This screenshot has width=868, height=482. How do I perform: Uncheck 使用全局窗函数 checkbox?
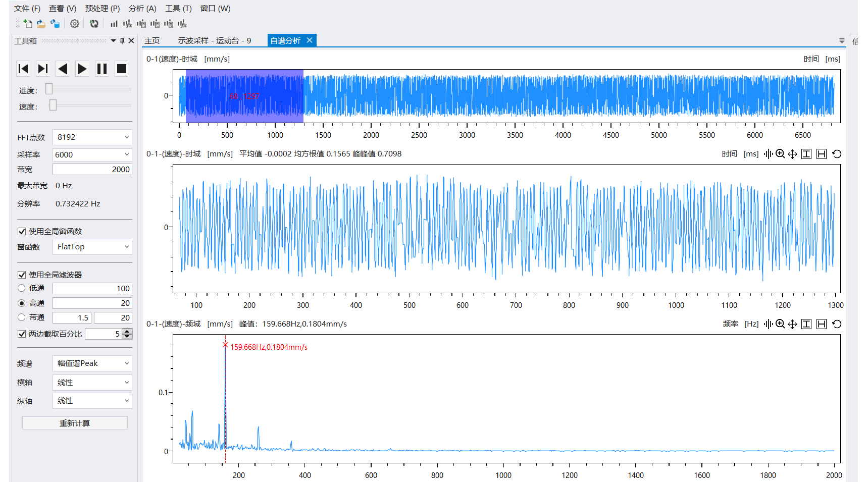(22, 232)
